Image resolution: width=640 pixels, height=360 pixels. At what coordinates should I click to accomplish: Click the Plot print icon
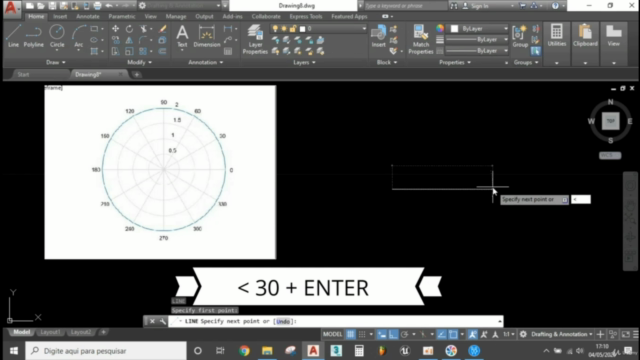pyautogui.click(x=97, y=6)
